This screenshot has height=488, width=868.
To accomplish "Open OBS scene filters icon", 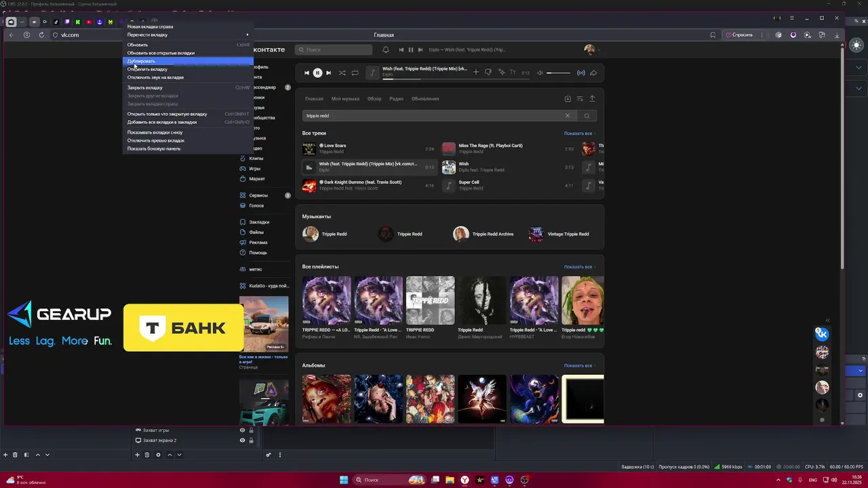I will coord(26,455).
